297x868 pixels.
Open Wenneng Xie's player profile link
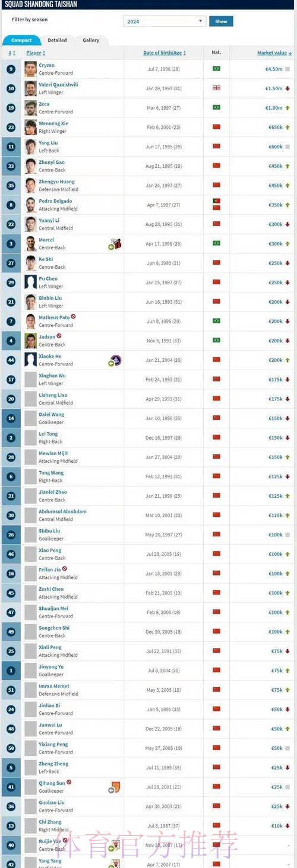coord(53,123)
